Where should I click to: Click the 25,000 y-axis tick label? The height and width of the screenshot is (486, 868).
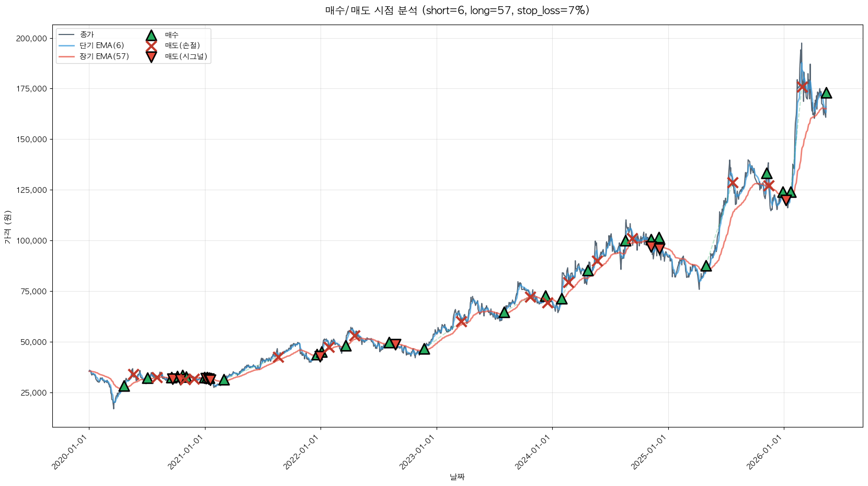(34, 393)
